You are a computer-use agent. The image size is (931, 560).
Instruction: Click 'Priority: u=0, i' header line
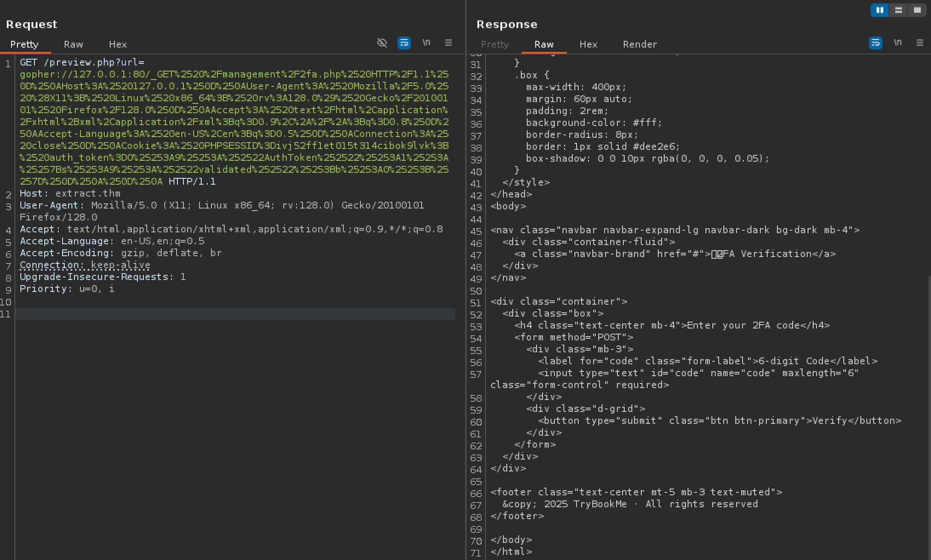tap(67, 289)
